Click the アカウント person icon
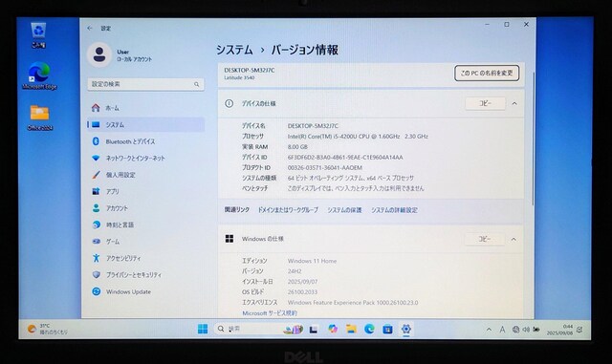The height and width of the screenshot is (364, 612). (96, 208)
